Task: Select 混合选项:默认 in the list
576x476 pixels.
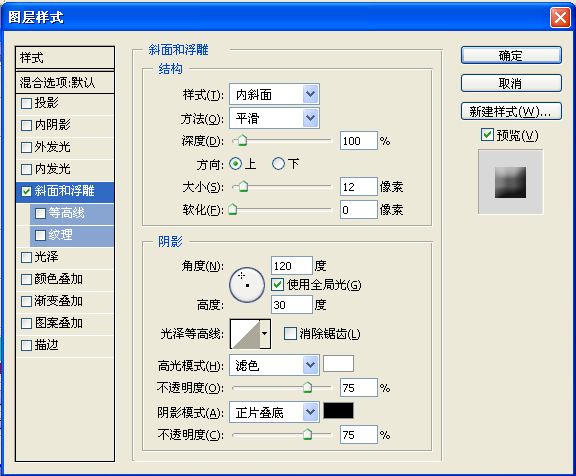Action: 65,82
